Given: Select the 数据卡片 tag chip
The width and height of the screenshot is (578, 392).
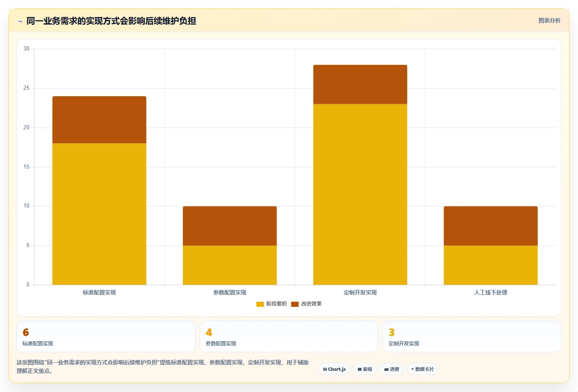Looking at the screenshot, I should (422, 369).
